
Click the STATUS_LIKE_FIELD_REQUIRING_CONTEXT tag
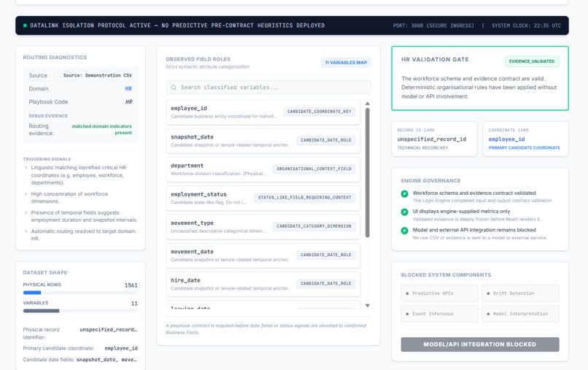coord(304,197)
